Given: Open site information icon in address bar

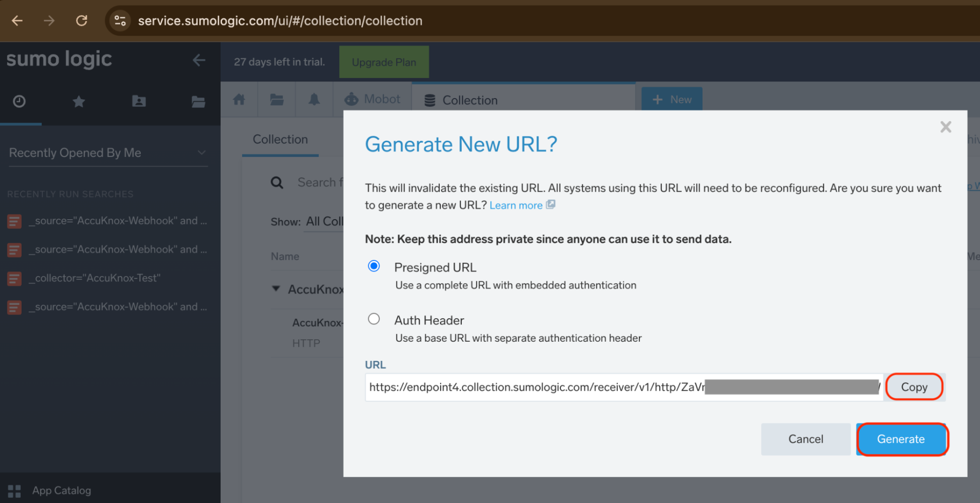Looking at the screenshot, I should [120, 21].
